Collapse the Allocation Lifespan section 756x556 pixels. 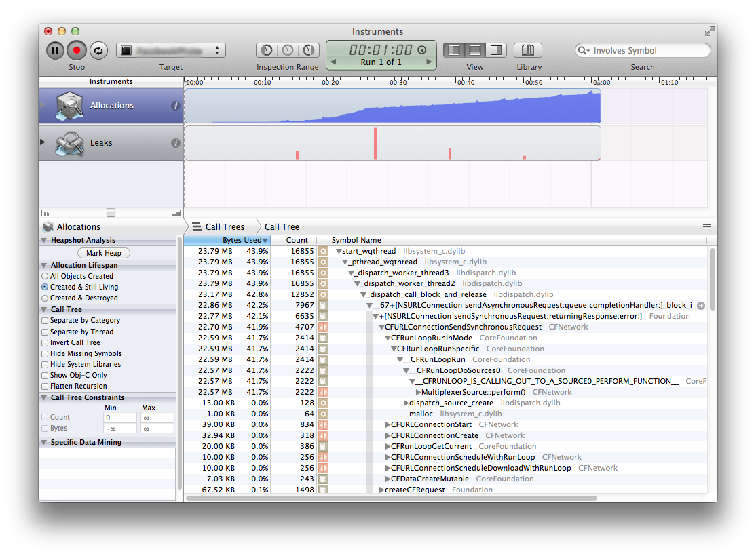pos(44,265)
